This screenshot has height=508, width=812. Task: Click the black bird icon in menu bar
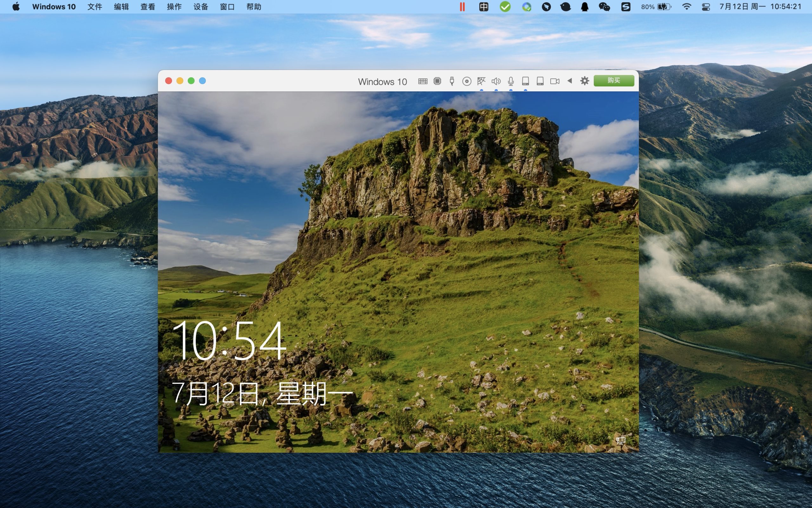(565, 7)
